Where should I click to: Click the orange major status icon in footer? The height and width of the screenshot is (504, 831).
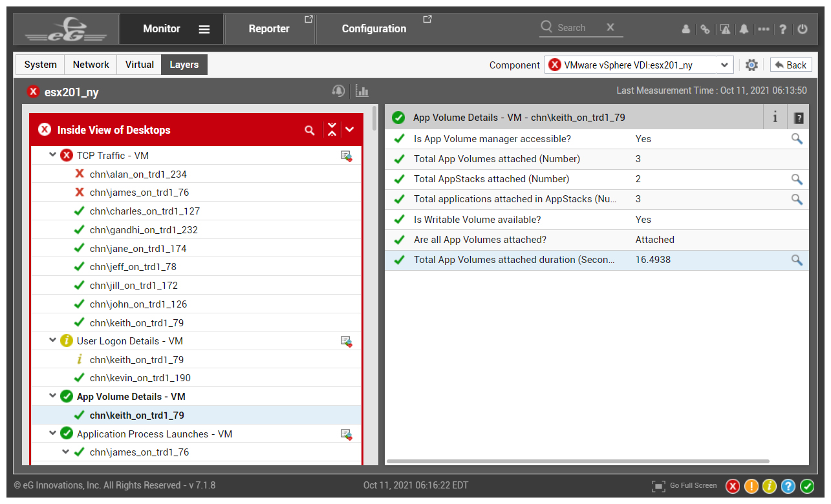tap(751, 486)
